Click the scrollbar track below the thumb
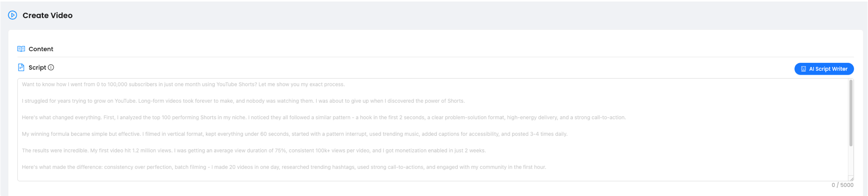The image size is (868, 196). pos(851,160)
